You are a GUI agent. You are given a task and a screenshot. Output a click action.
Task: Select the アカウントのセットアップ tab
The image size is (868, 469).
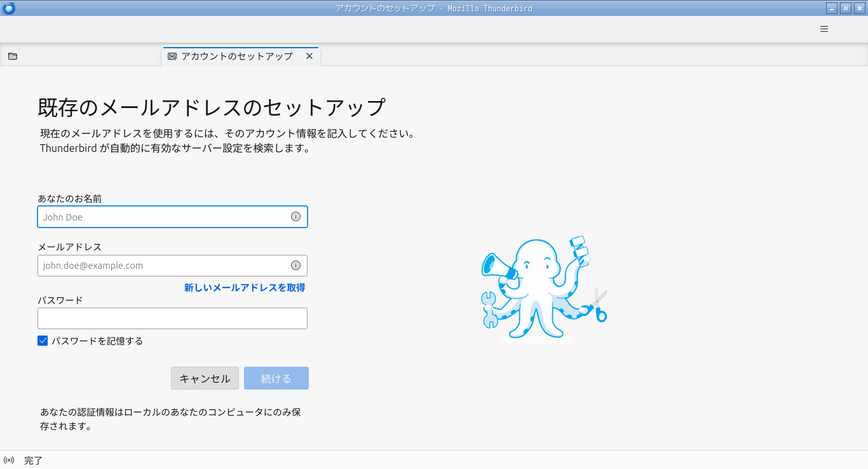241,56
